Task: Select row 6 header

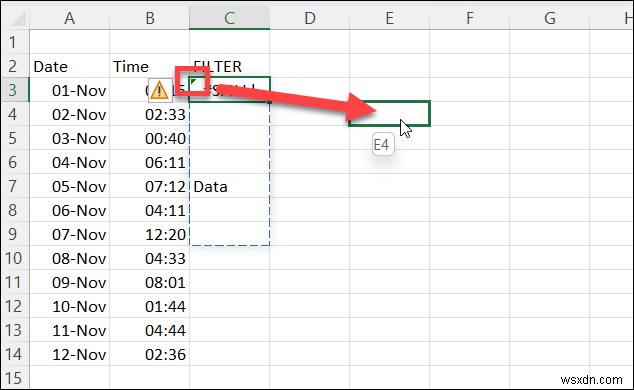Action: click(15, 162)
